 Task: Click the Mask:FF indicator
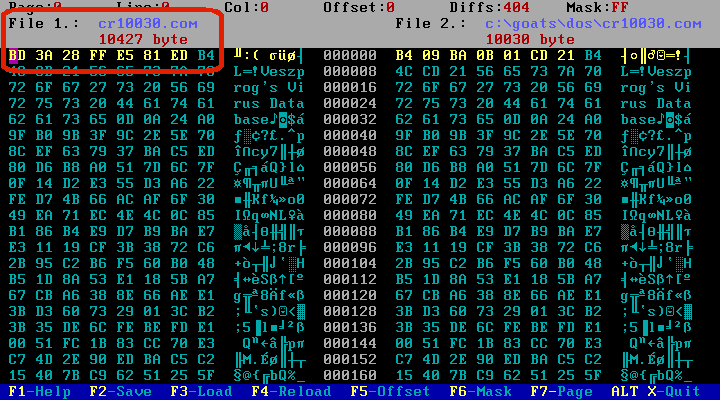tap(597, 7)
